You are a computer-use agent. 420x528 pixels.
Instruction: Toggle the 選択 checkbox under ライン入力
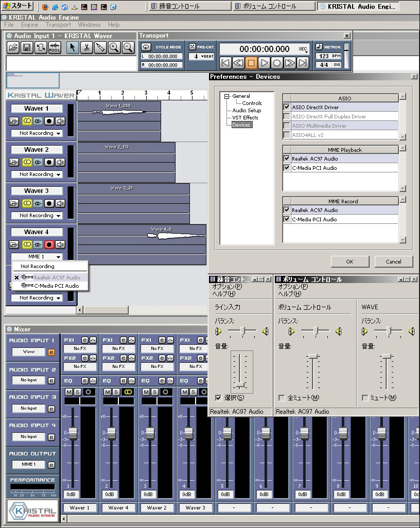point(218,398)
